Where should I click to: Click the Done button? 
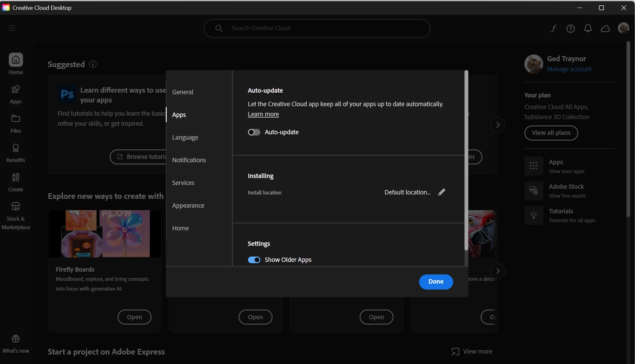pyautogui.click(x=436, y=282)
